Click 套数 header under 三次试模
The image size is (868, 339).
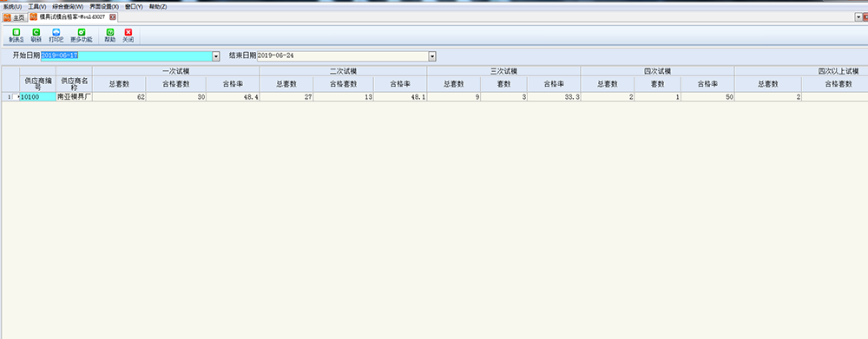(x=503, y=84)
